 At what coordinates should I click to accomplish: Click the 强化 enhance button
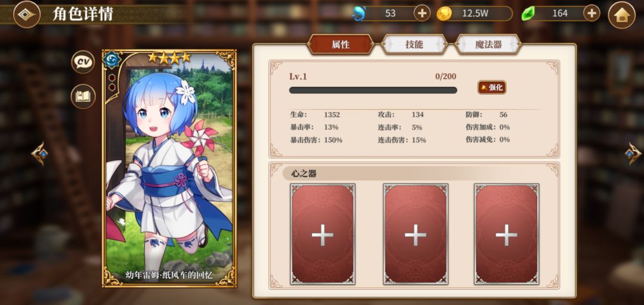coord(492,88)
